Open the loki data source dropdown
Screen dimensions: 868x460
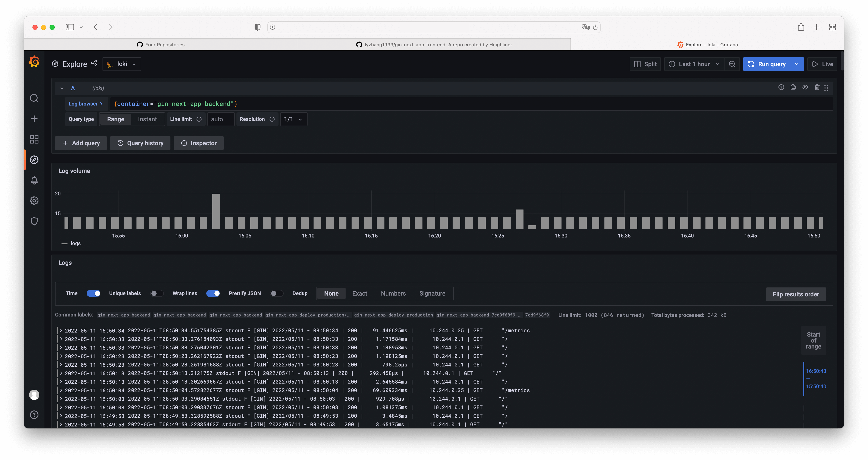click(122, 64)
